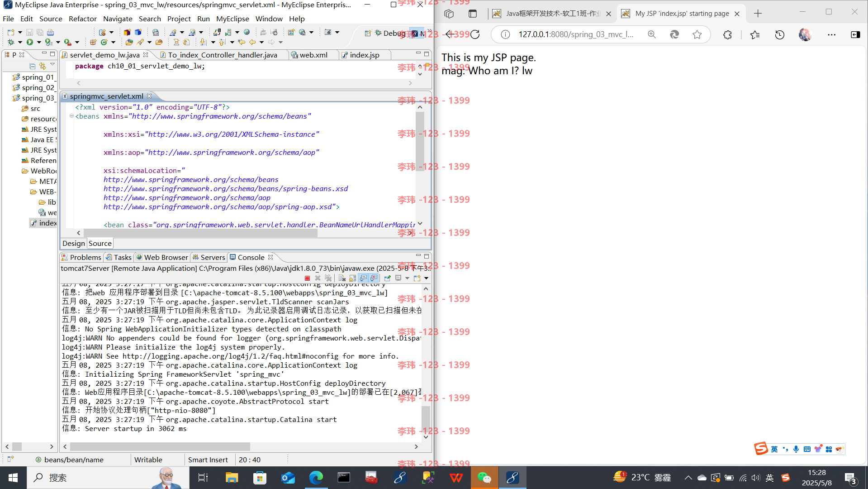Click the Edge address bar URL field
The width and height of the screenshot is (868, 489).
tap(576, 34)
